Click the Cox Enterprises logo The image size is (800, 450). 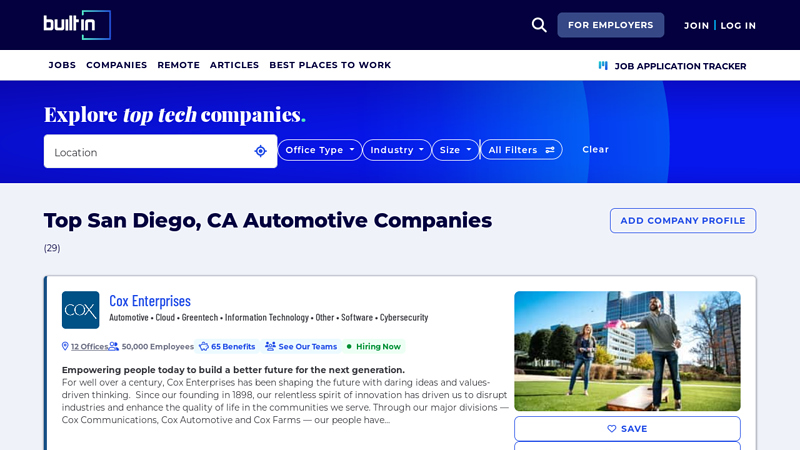(x=81, y=310)
